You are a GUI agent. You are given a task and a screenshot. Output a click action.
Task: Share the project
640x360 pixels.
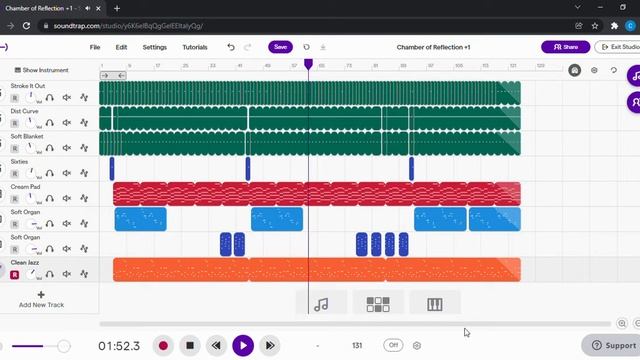click(x=565, y=47)
